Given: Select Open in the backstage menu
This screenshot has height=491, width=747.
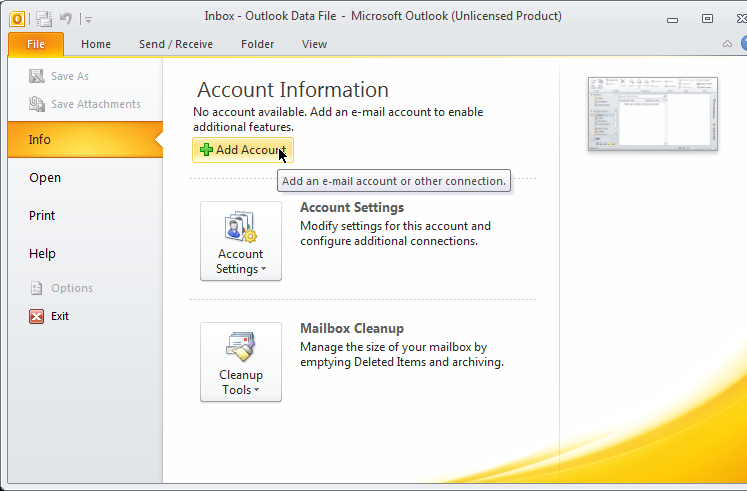Looking at the screenshot, I should point(45,178).
